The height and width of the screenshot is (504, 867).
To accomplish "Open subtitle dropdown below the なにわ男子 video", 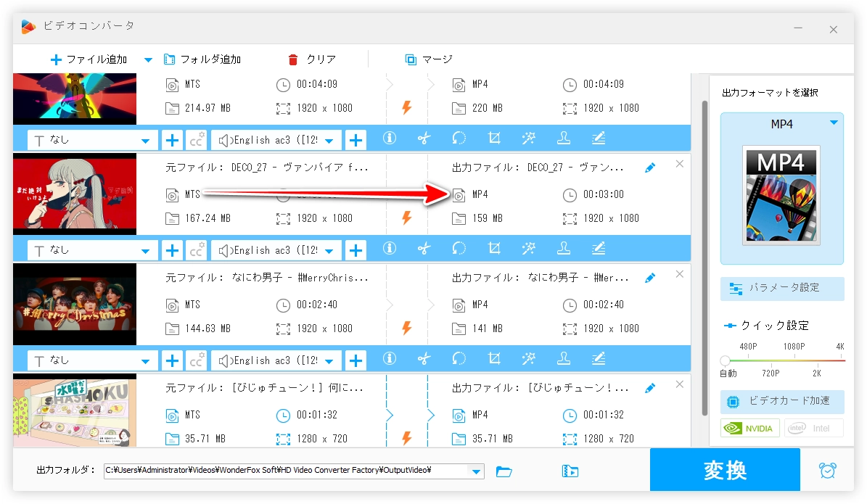I will (x=92, y=361).
